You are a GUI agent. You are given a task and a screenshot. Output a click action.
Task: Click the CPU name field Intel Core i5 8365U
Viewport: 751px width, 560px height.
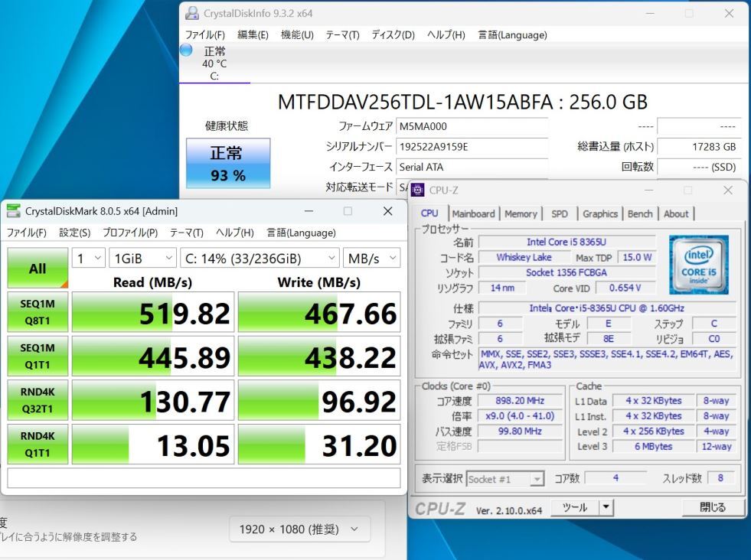[567, 243]
